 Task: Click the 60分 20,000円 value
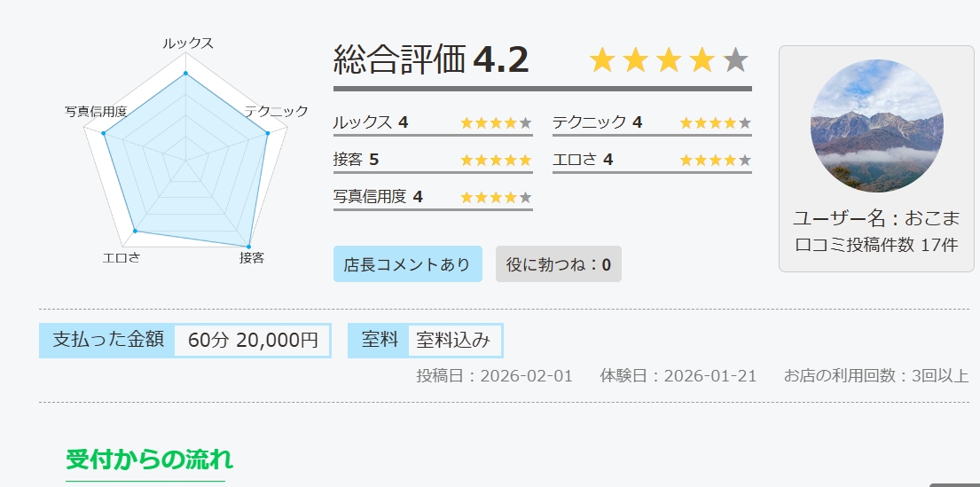[253, 341]
